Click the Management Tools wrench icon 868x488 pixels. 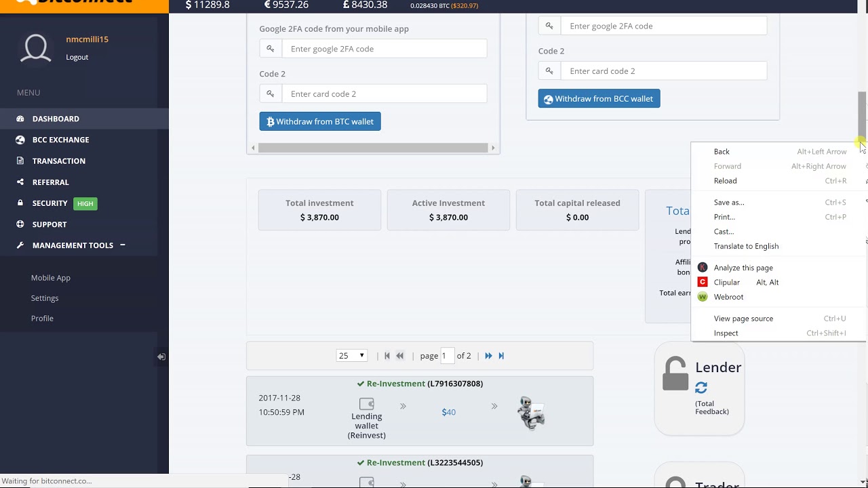(x=20, y=245)
